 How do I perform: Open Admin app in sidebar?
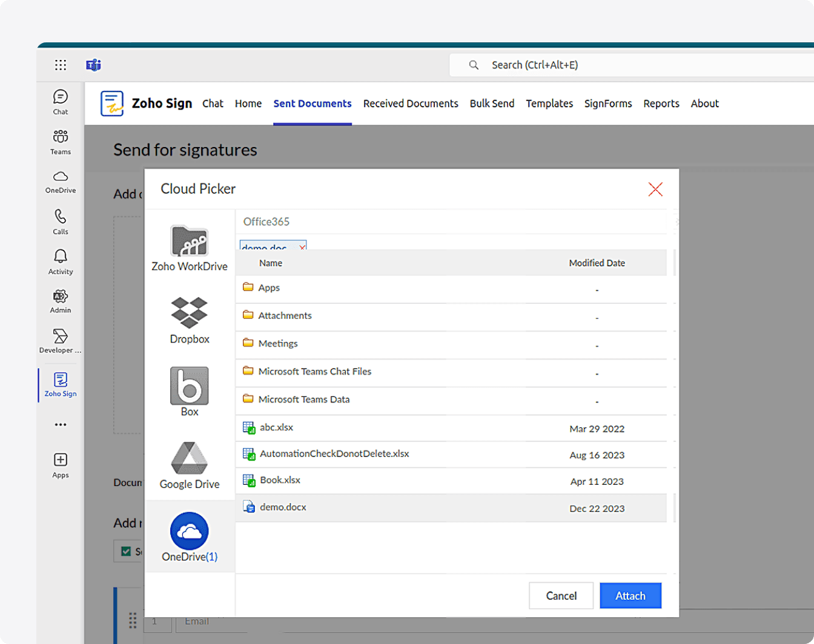(x=61, y=301)
